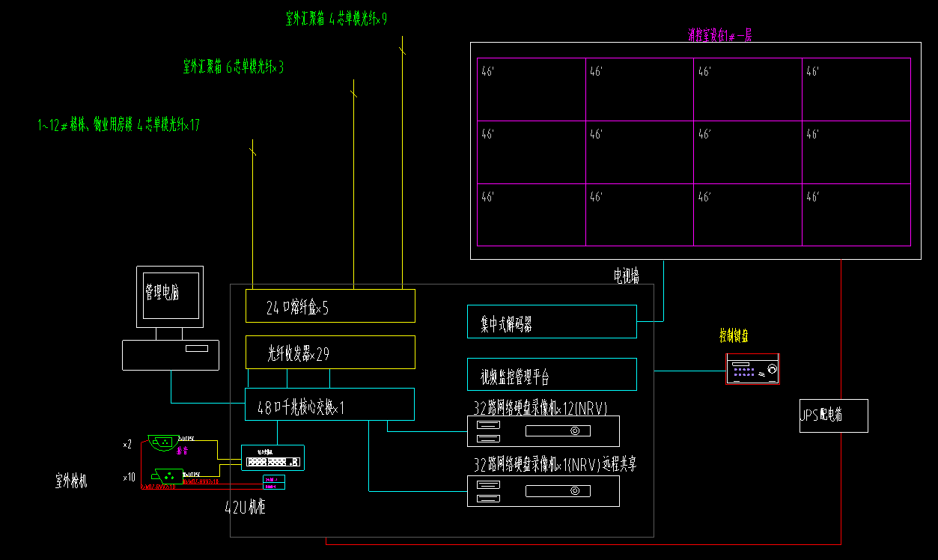This screenshot has height=560, width=938.
Task: Select the 管理电脑 monitor symbol
Action: point(170,296)
